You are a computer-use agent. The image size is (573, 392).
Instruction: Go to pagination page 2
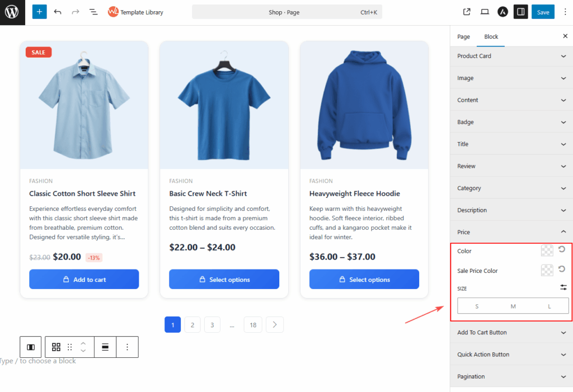point(192,325)
